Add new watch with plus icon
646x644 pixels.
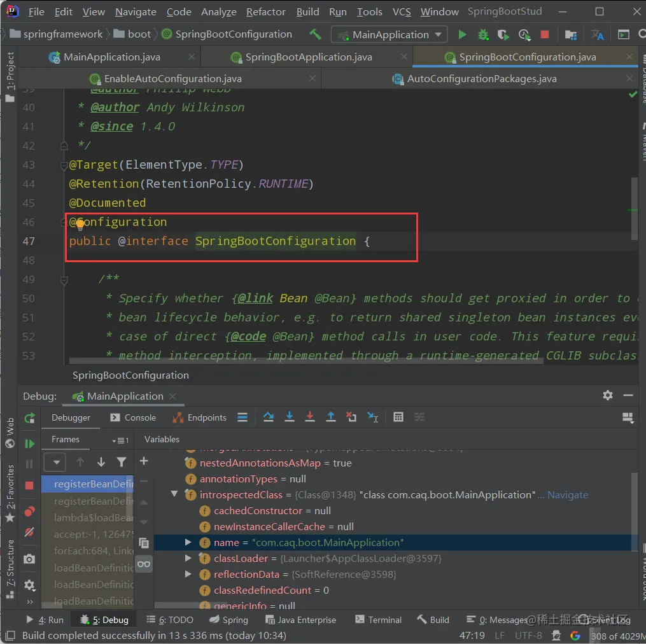144,461
